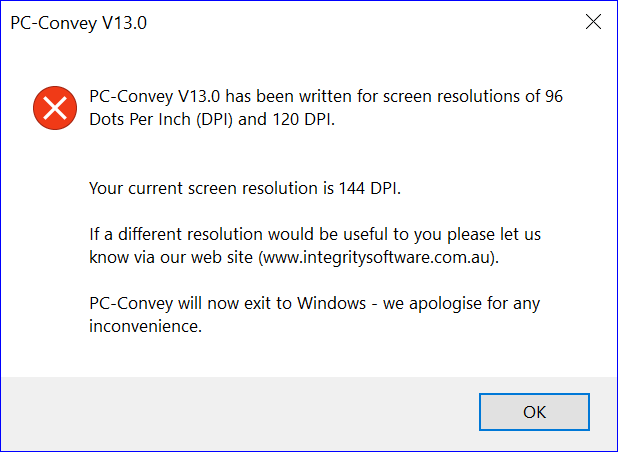Click the PC-Convey V13.0 title bar text

(78, 23)
